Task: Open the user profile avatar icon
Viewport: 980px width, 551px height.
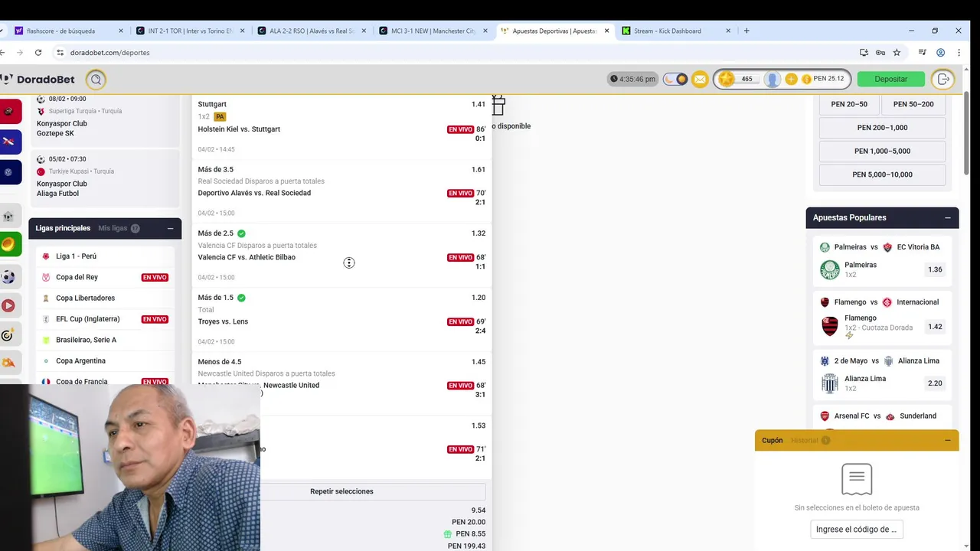Action: coord(773,79)
